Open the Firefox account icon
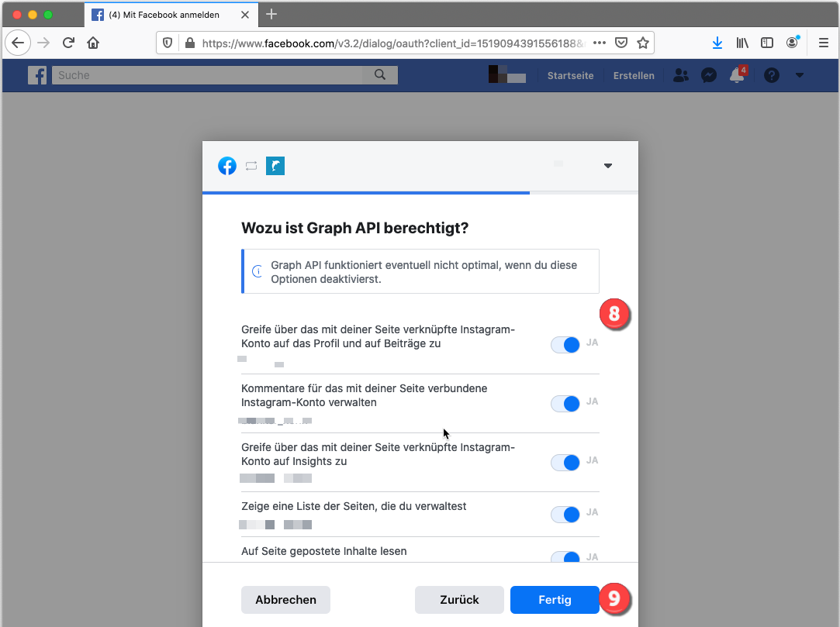The image size is (840, 627). coord(793,43)
